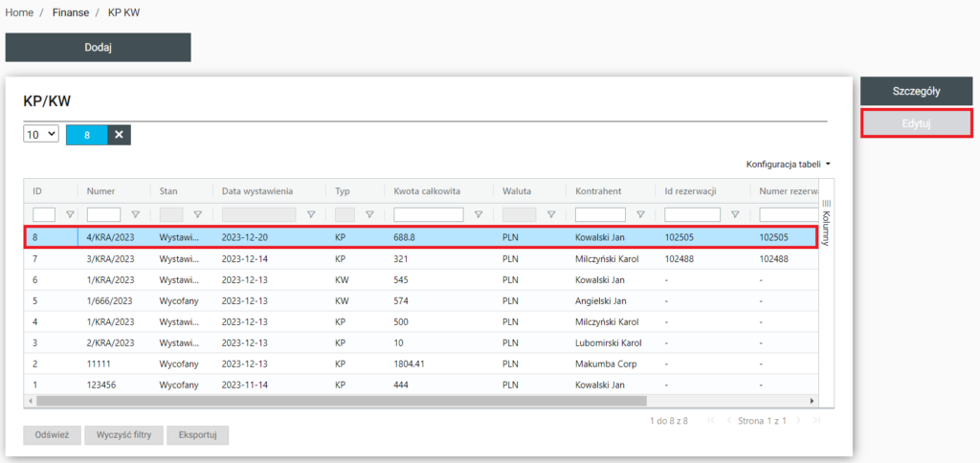Click the Kontrahent column filter icon
980x463 pixels.
pyautogui.click(x=640, y=215)
